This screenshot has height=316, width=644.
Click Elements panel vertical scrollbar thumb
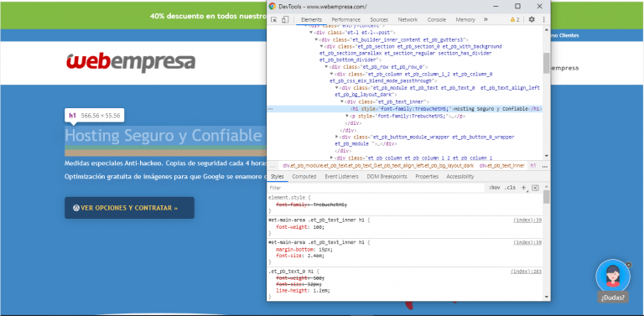[546, 63]
